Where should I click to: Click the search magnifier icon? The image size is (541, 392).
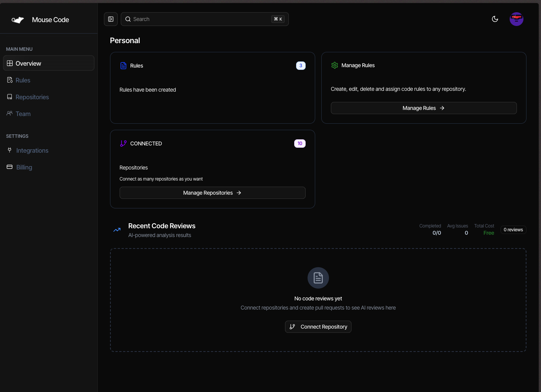point(128,19)
